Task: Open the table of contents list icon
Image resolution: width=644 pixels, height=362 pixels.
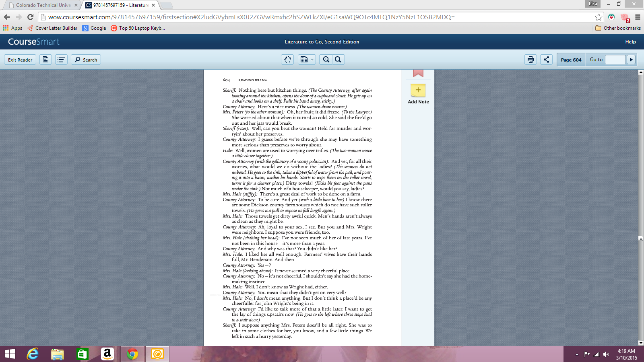Action: click(61, 60)
